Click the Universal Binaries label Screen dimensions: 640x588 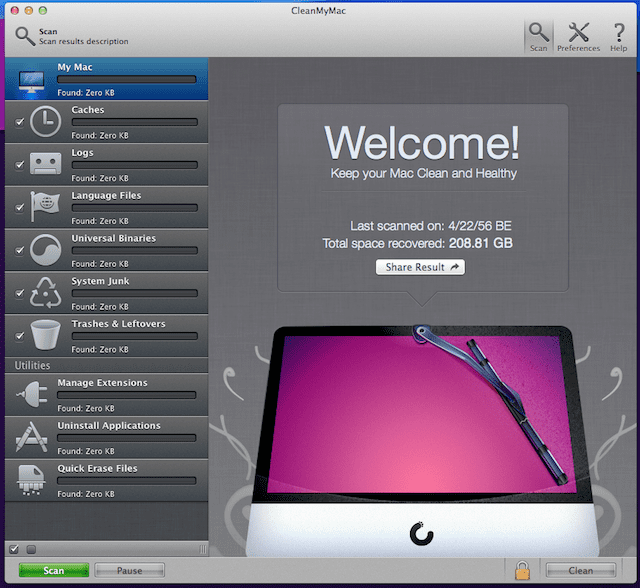point(113,238)
